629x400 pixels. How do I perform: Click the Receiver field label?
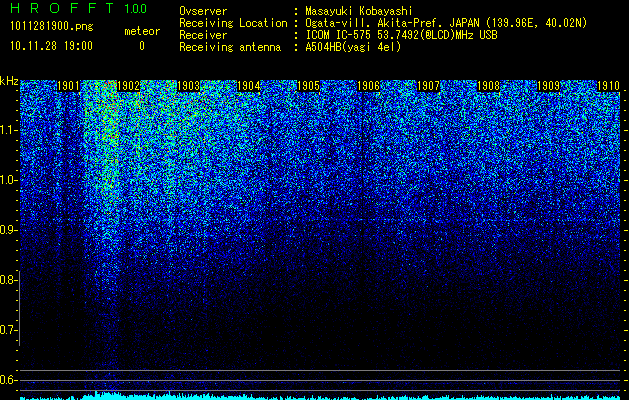click(203, 35)
